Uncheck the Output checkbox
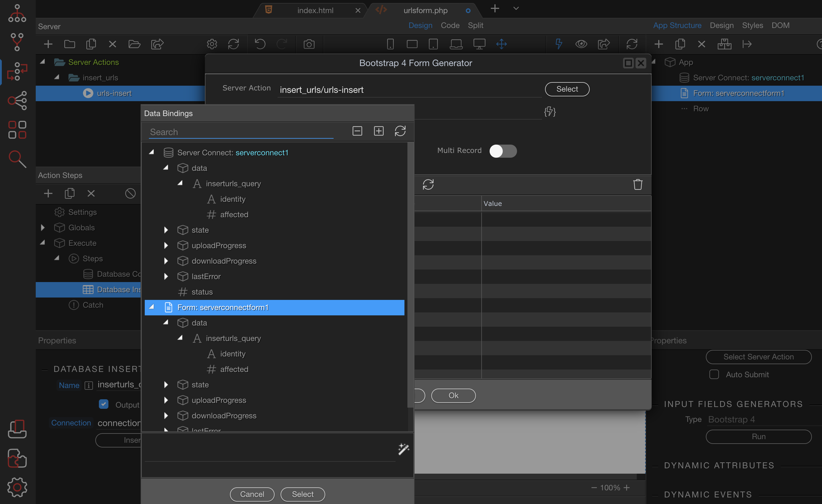 104,404
